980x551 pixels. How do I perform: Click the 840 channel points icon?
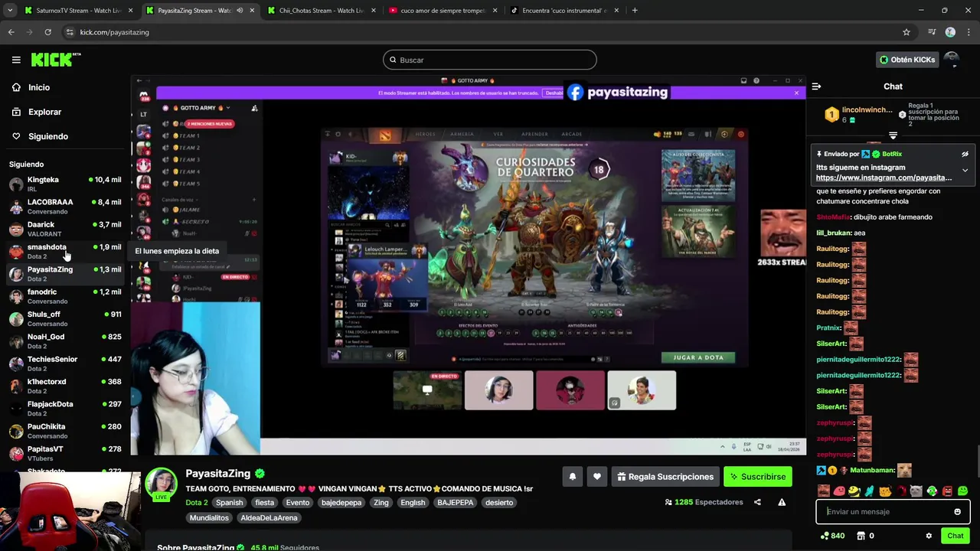pyautogui.click(x=825, y=536)
